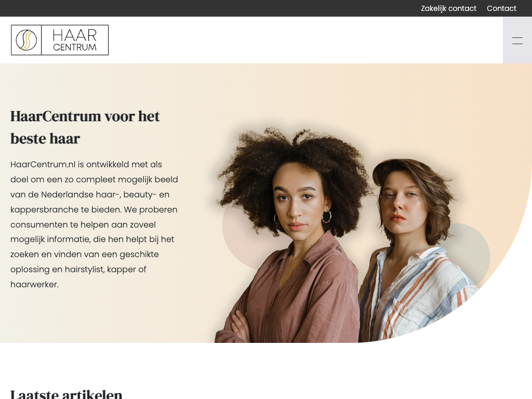Viewport: 532px width, 399px height.
Task: Open the hamburger menu icon
Action: (x=517, y=41)
